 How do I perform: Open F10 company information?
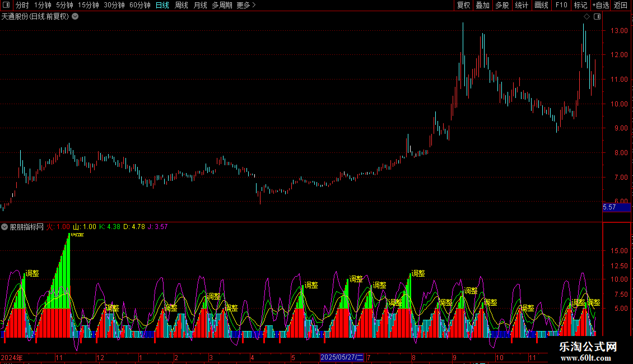click(x=561, y=5)
